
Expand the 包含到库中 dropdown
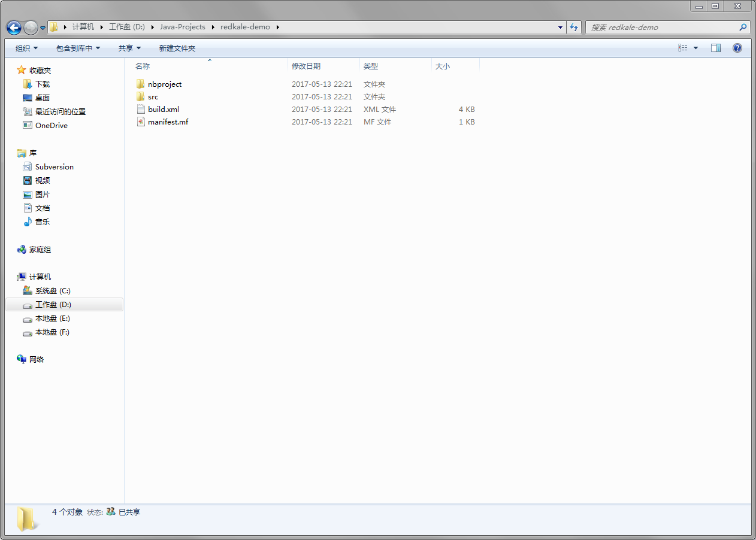click(x=78, y=48)
